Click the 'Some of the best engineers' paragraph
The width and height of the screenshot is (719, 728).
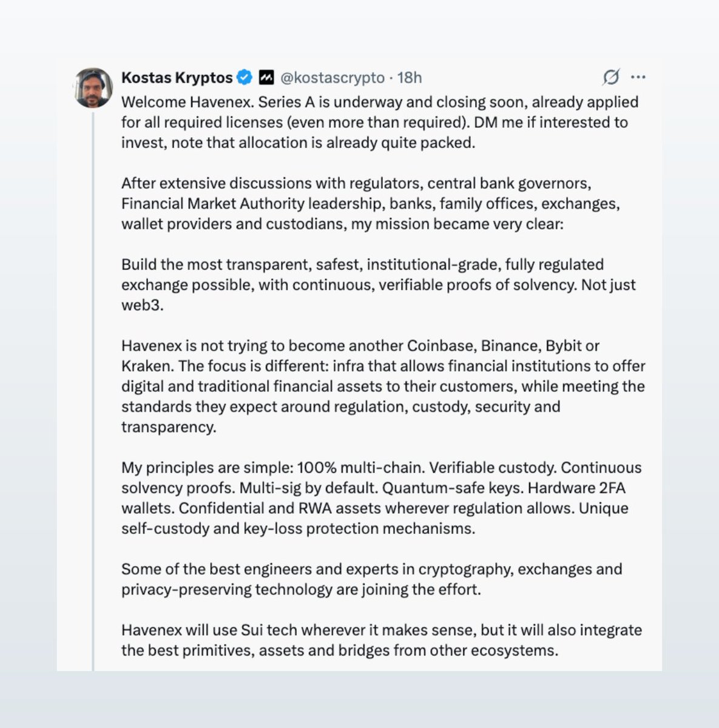[x=372, y=579]
